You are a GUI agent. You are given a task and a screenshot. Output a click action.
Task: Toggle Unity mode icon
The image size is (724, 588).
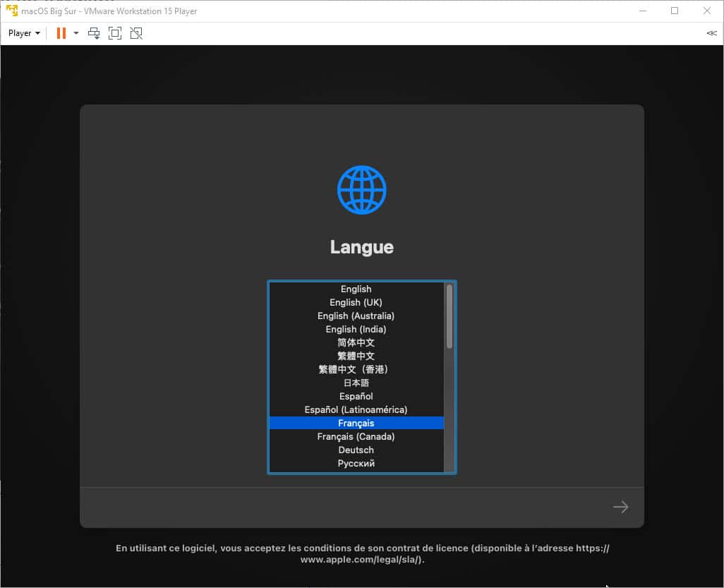pyautogui.click(x=136, y=33)
